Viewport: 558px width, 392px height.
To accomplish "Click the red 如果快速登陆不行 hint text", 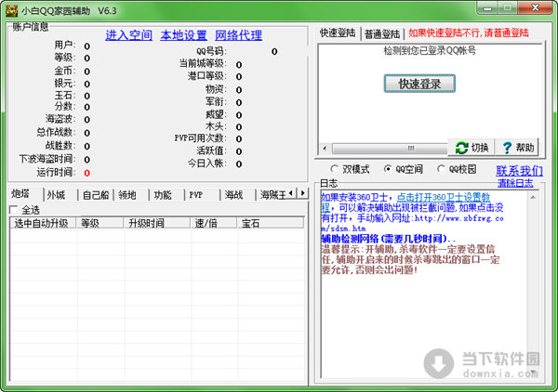I will [x=469, y=33].
